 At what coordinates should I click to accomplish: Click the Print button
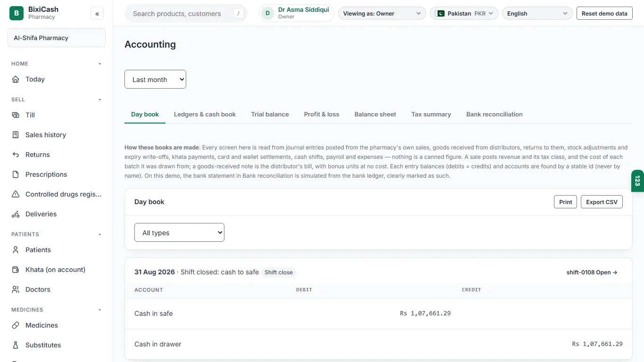(565, 202)
